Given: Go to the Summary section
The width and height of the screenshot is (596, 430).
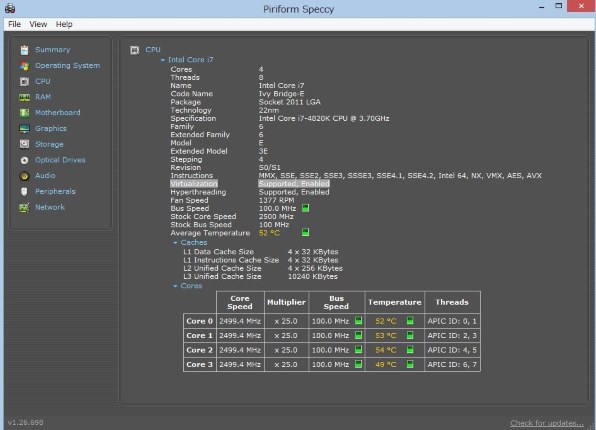Looking at the screenshot, I should pos(53,50).
